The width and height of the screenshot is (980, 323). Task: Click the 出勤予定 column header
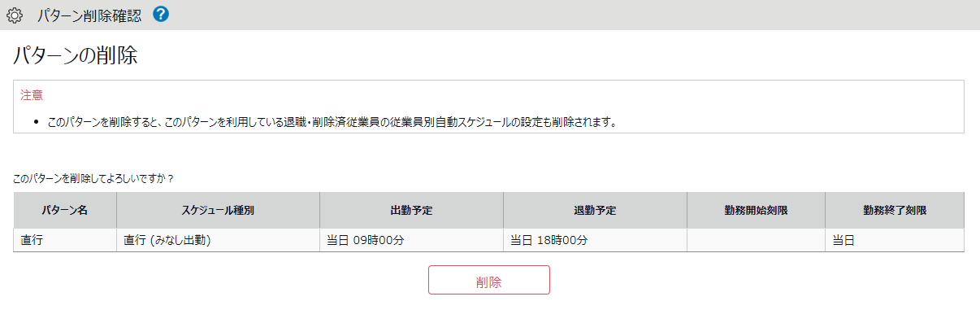click(411, 210)
